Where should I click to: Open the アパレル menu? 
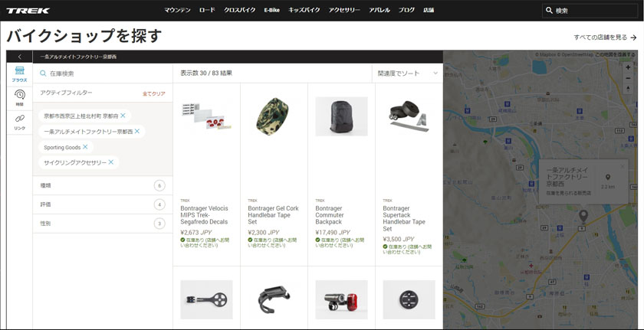coord(379,10)
